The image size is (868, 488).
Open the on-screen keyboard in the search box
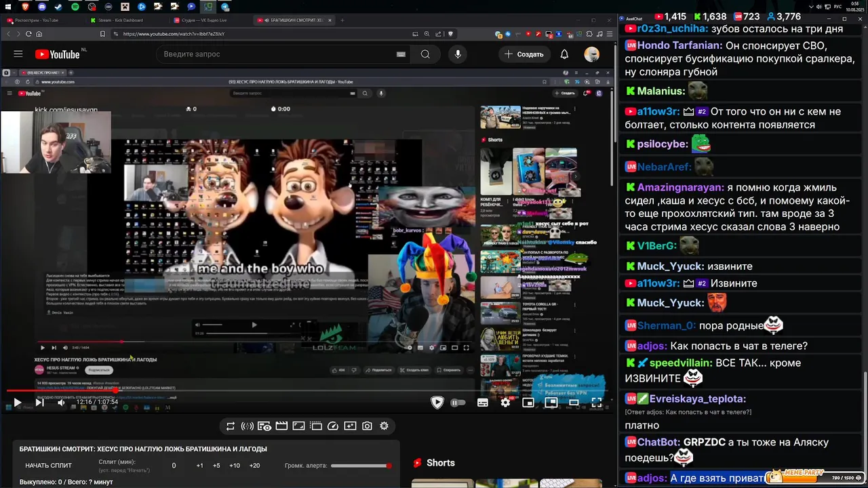401,54
